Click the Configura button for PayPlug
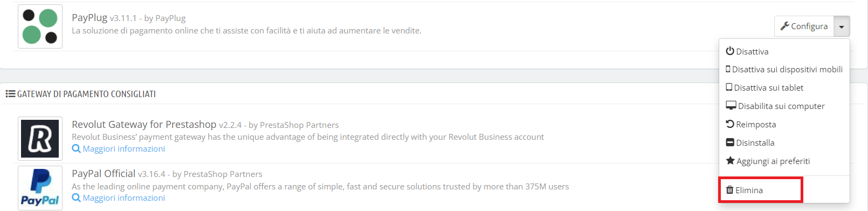 [804, 26]
